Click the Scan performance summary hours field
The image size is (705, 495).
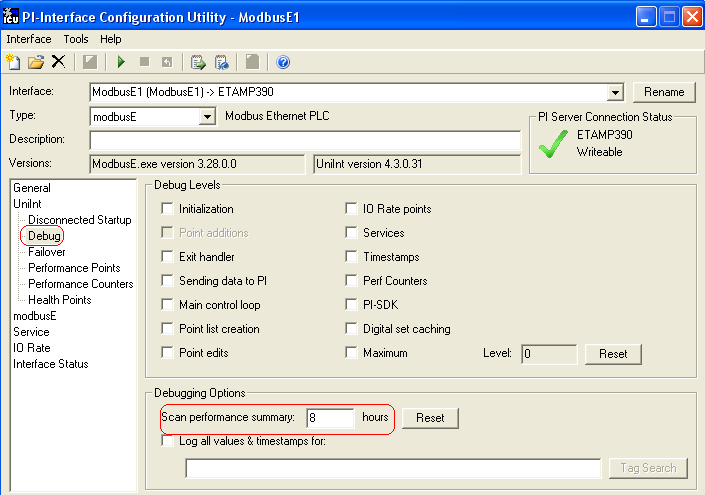tap(330, 418)
